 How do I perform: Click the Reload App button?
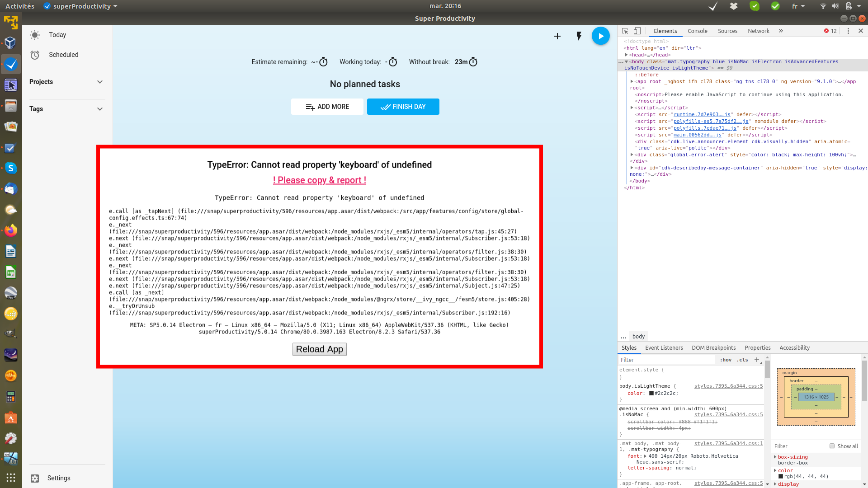click(319, 349)
